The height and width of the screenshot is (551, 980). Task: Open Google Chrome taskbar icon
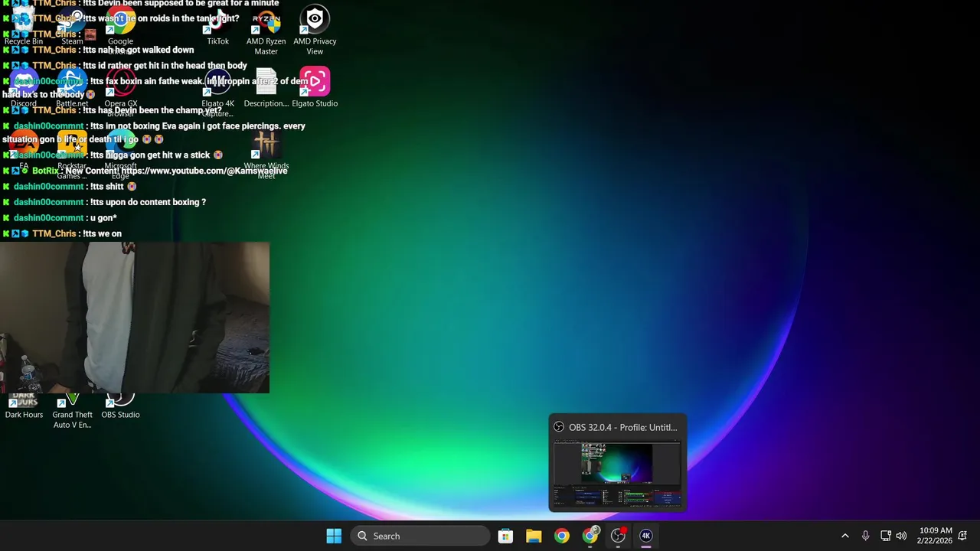(562, 536)
